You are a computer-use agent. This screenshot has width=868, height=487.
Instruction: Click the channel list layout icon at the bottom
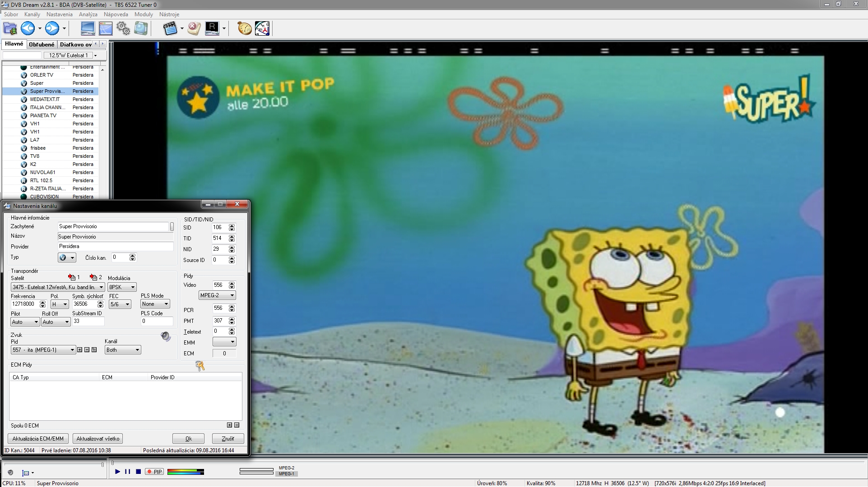(x=26, y=473)
